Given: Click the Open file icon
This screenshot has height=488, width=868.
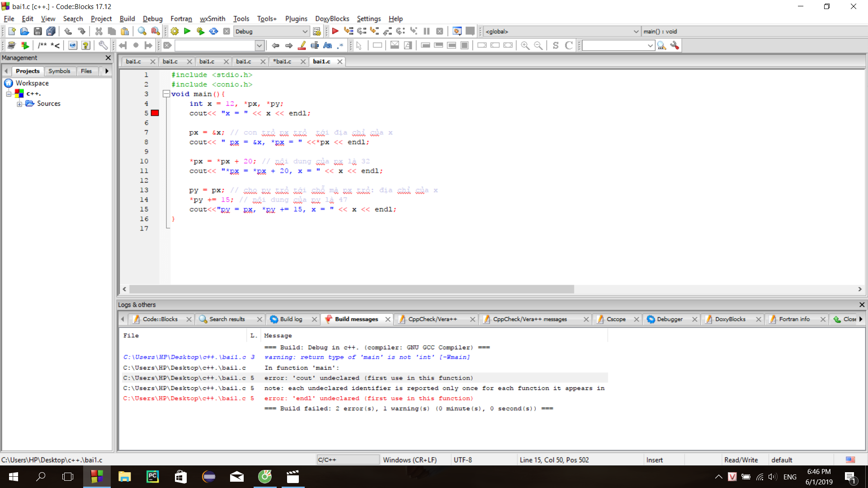Looking at the screenshot, I should tap(24, 31).
